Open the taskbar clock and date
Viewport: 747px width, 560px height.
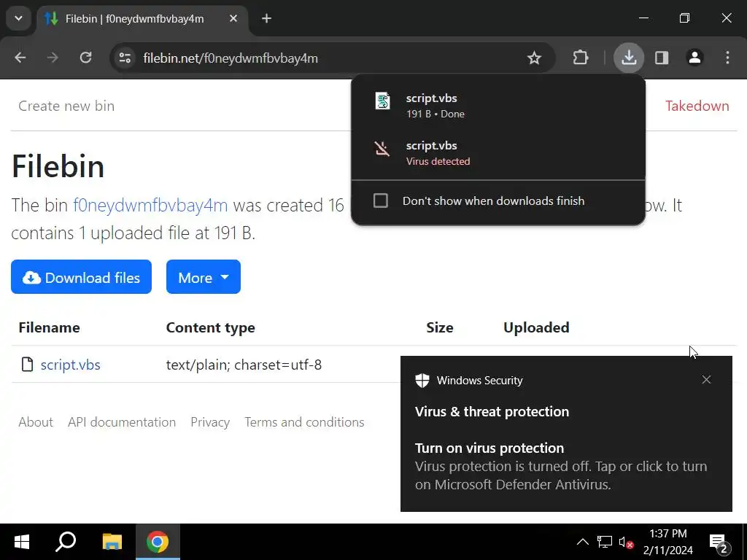668,542
